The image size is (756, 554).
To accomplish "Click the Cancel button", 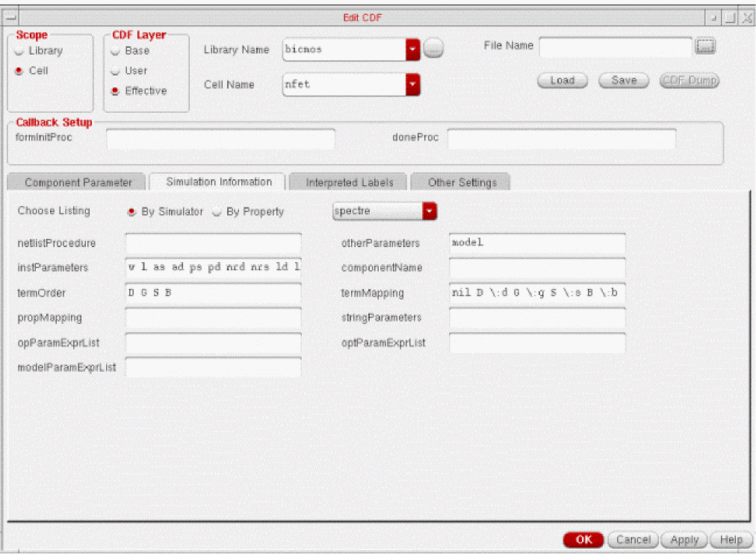I will tap(633, 540).
